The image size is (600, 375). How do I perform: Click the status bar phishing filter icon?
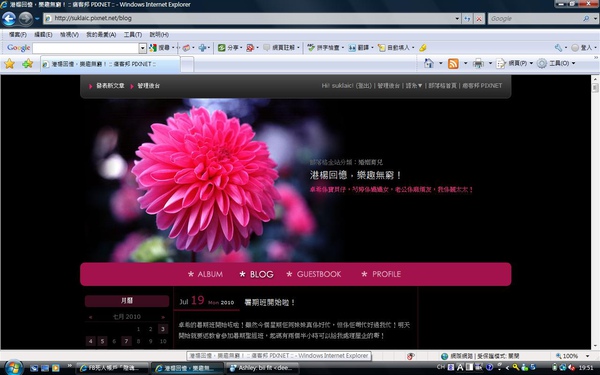click(410, 356)
